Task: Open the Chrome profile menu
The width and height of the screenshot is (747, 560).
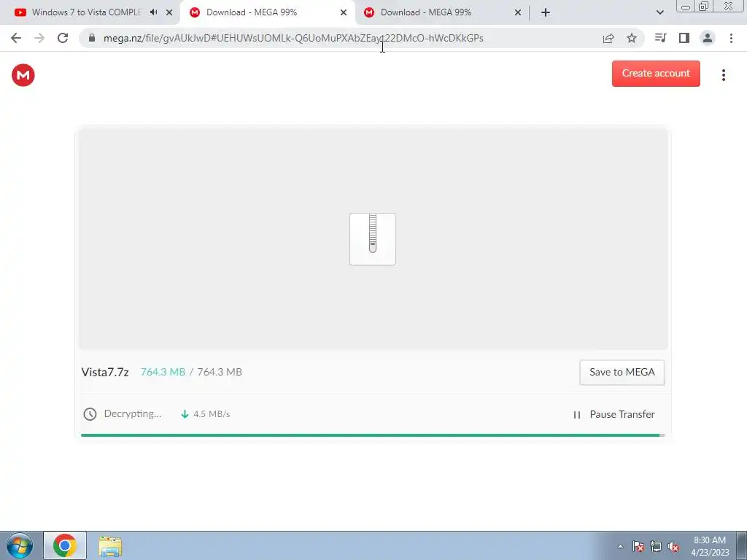Action: tap(708, 38)
